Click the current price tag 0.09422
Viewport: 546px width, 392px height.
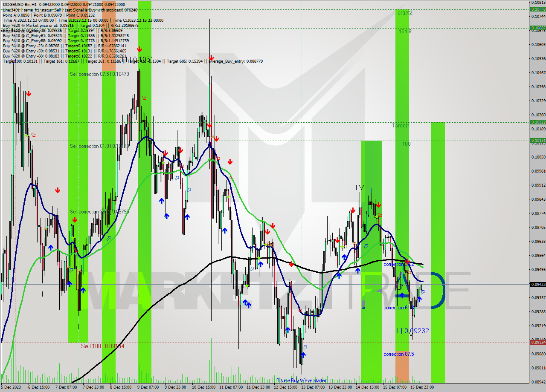[537, 284]
